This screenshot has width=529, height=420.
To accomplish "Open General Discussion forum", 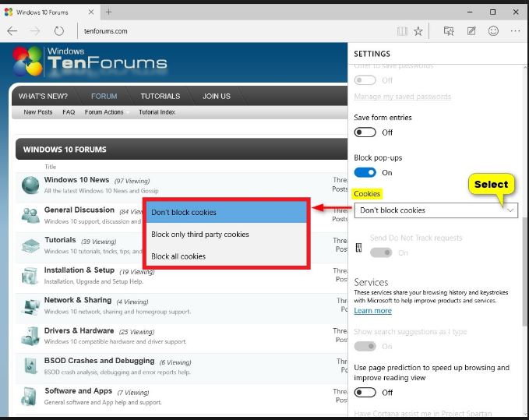I will pyautogui.click(x=79, y=210).
